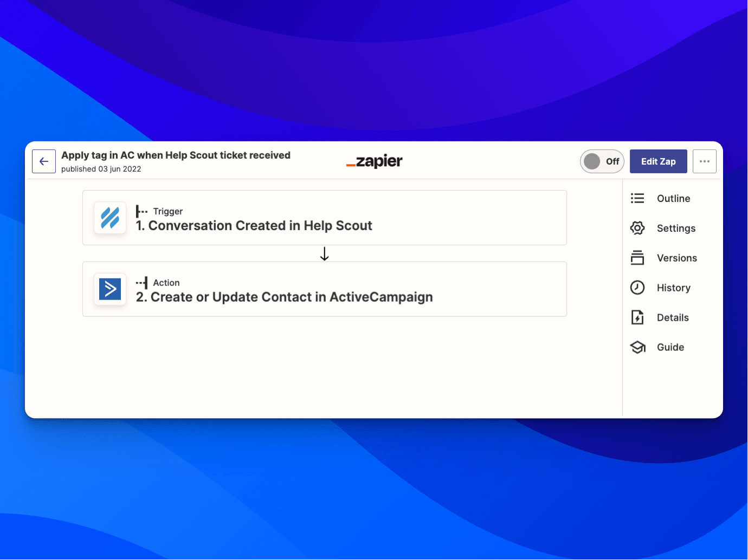Click the Action label text
Image resolution: width=748 pixels, height=560 pixels.
(x=166, y=283)
